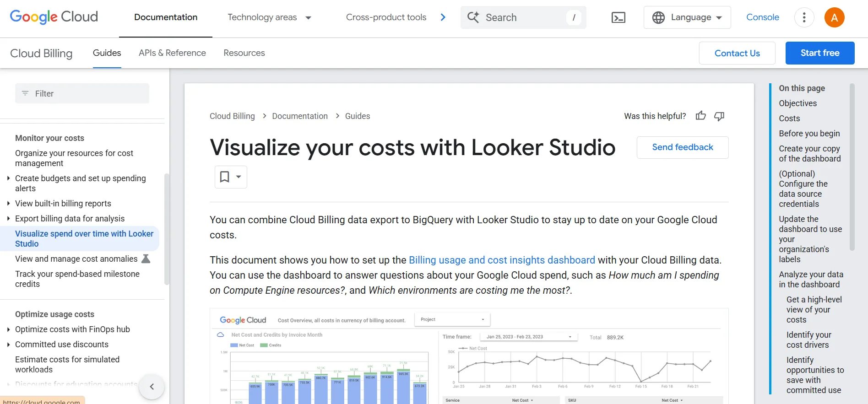868x404 pixels.
Task: Click Guides breadcrumb link
Action: [x=358, y=116]
